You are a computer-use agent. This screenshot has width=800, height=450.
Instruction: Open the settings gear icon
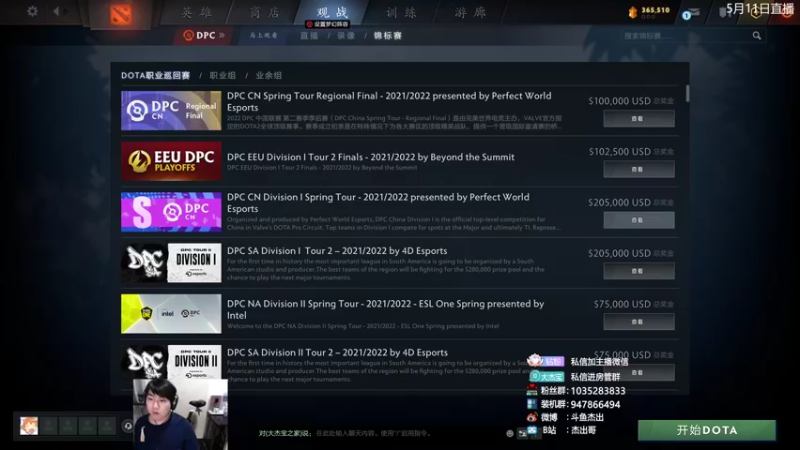32,11
